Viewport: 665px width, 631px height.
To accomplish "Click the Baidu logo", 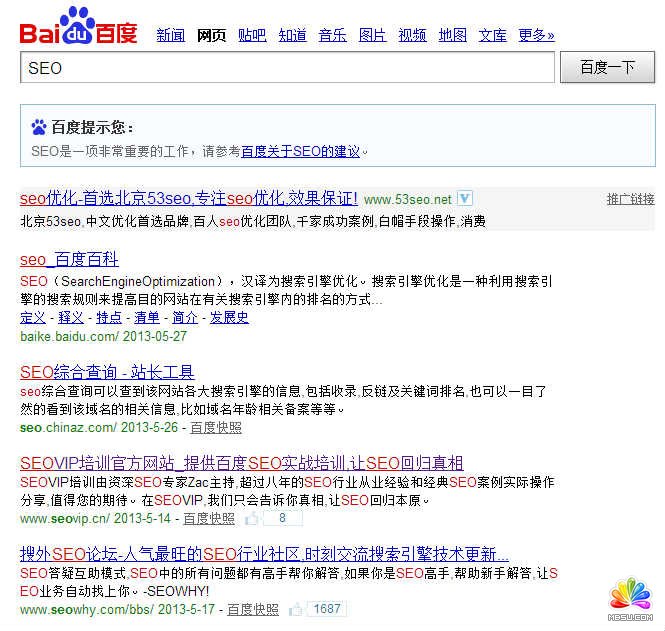I will [x=79, y=27].
